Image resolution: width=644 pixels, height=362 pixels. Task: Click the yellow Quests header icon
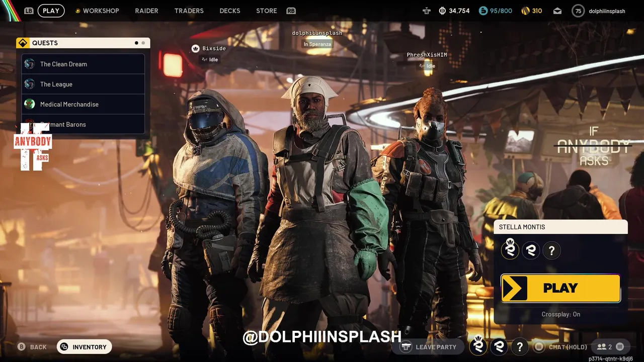click(23, 43)
